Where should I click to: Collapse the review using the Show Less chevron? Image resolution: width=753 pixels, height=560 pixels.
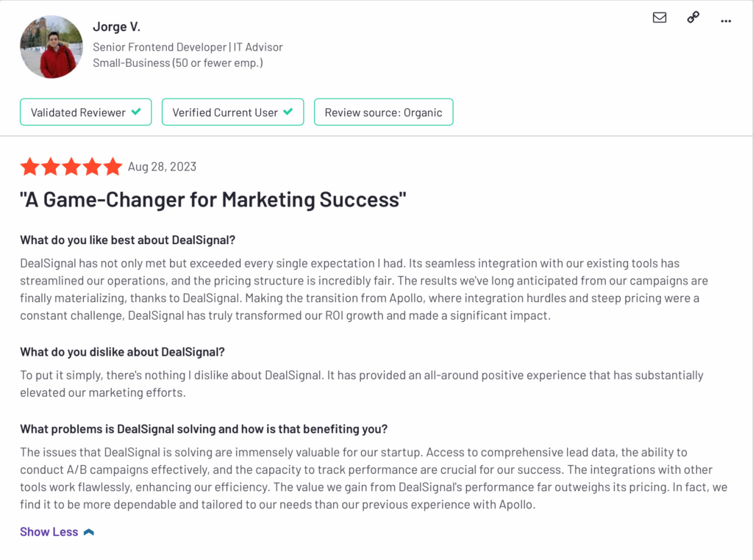point(89,532)
